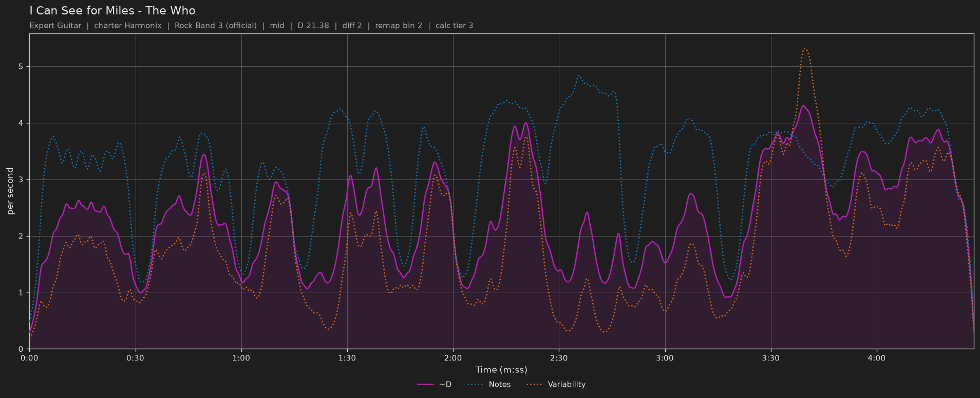Screen dimensions: 980x398
Task: Click the 3:30 x-axis tick label
Action: [770, 358]
